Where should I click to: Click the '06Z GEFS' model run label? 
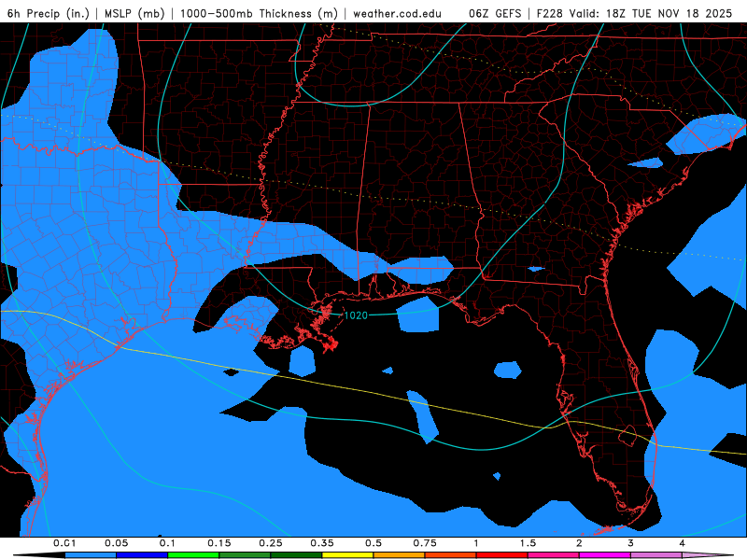495,13
